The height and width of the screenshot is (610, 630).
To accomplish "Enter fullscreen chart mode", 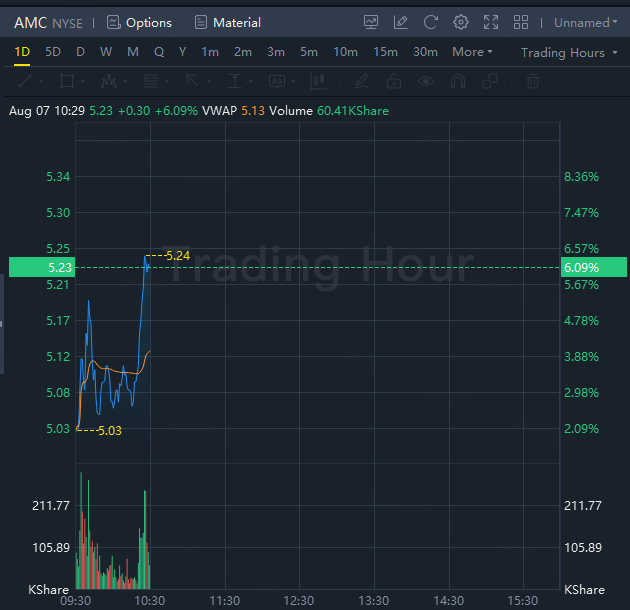I will [x=491, y=22].
